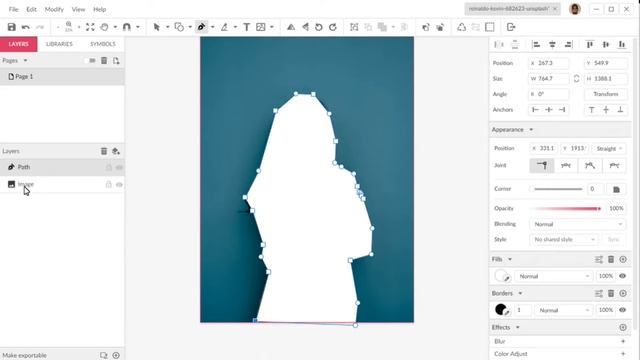Add new effect with plus icon
Image resolution: width=640 pixels, height=360 pixels.
pos(623,327)
